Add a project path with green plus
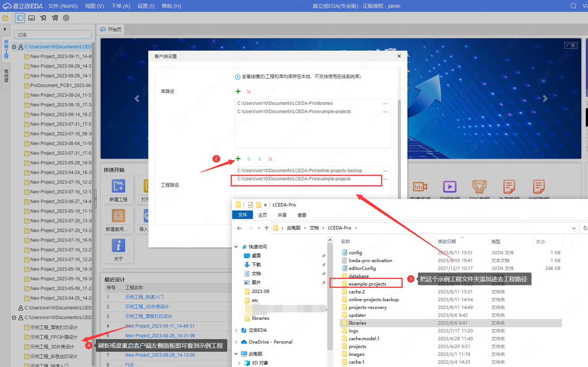588x367 pixels. (238, 159)
